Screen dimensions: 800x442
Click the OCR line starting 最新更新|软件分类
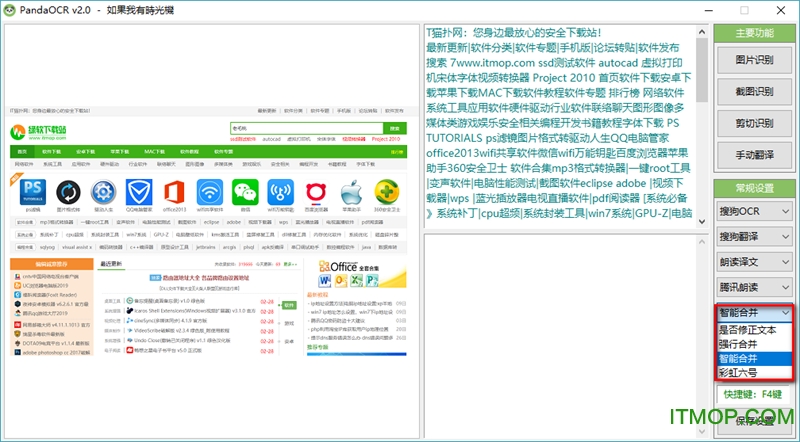point(553,47)
